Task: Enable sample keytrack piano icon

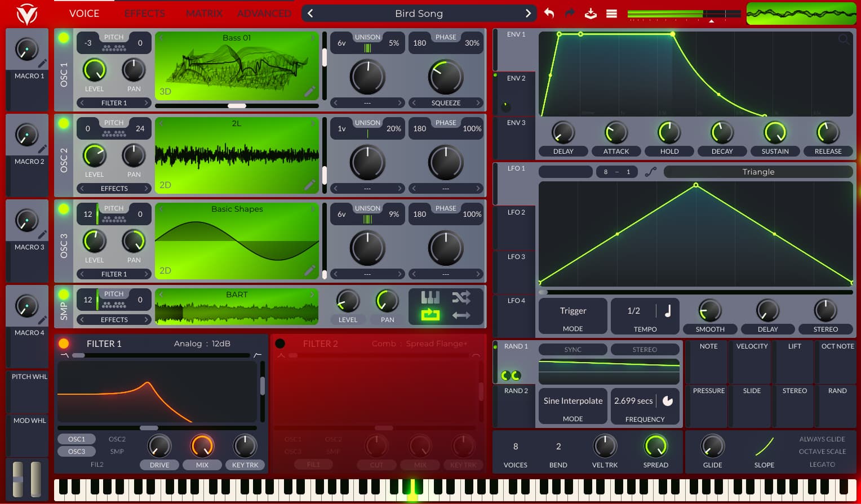Action: coord(430,297)
